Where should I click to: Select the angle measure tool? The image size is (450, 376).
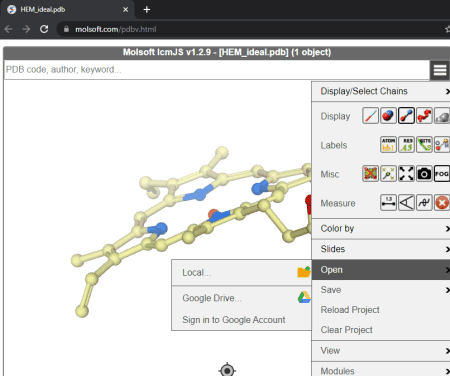406,203
